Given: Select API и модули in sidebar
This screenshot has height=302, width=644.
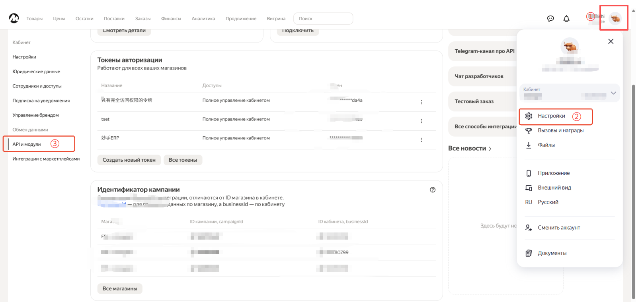Looking at the screenshot, I should pyautogui.click(x=27, y=144).
